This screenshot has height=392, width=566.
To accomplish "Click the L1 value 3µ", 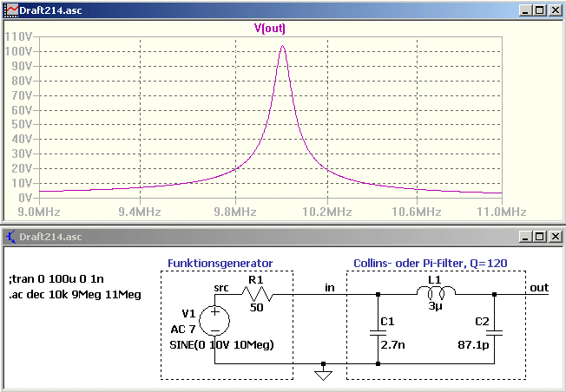I will [x=435, y=307].
